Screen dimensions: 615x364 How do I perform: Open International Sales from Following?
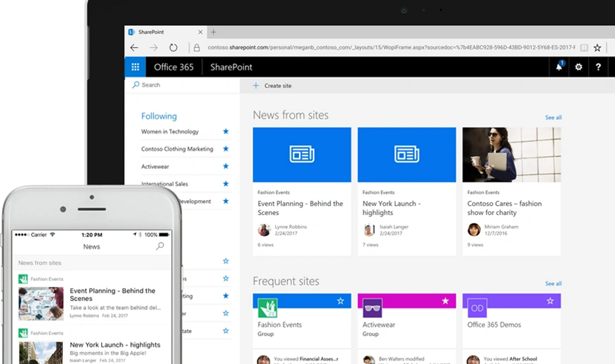click(164, 184)
